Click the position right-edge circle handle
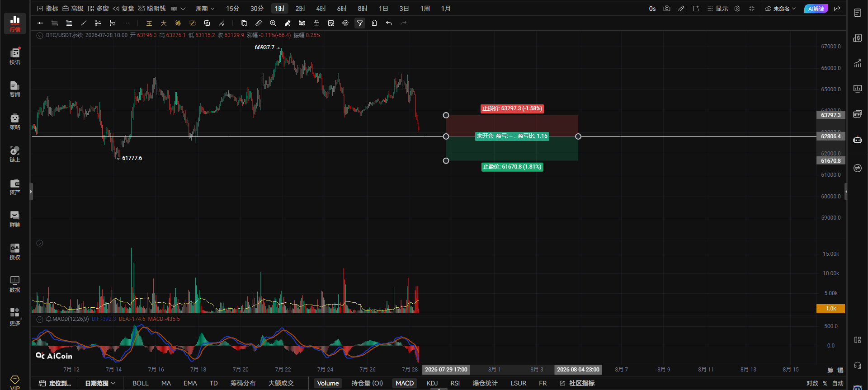 pos(578,136)
